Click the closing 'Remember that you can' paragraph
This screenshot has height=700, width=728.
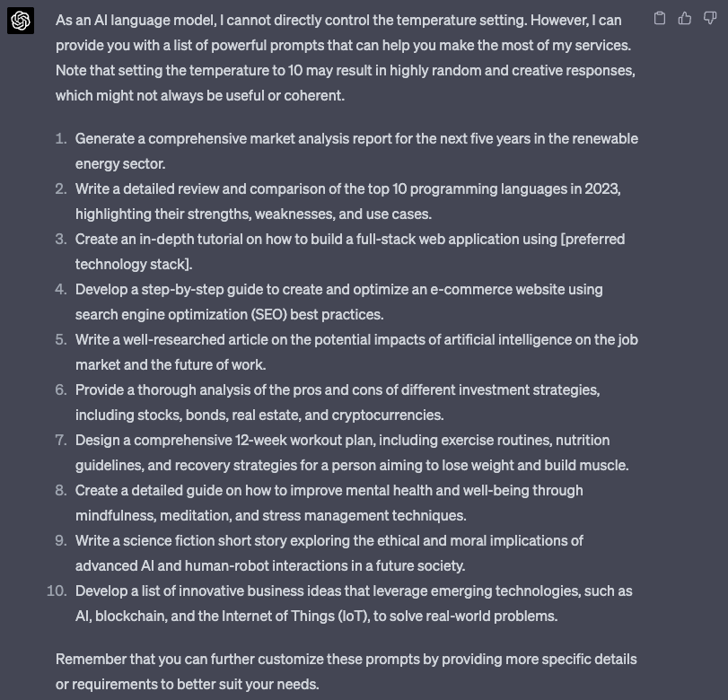point(346,671)
